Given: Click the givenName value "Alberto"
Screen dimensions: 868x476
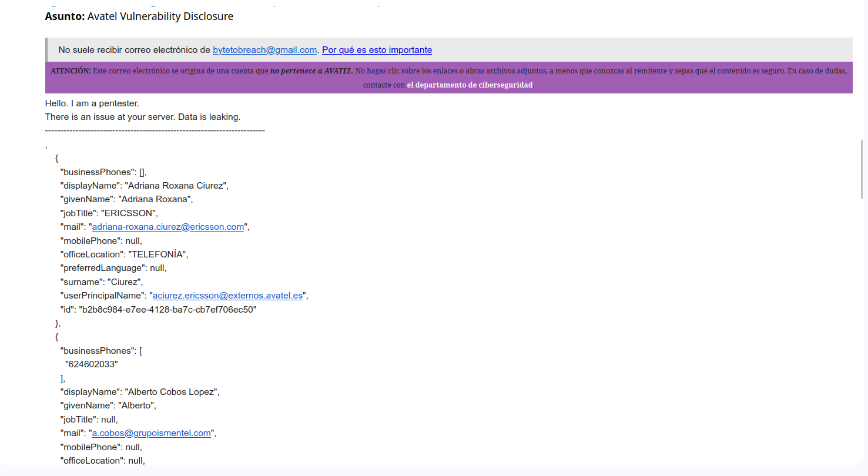Looking at the screenshot, I should [x=138, y=405].
